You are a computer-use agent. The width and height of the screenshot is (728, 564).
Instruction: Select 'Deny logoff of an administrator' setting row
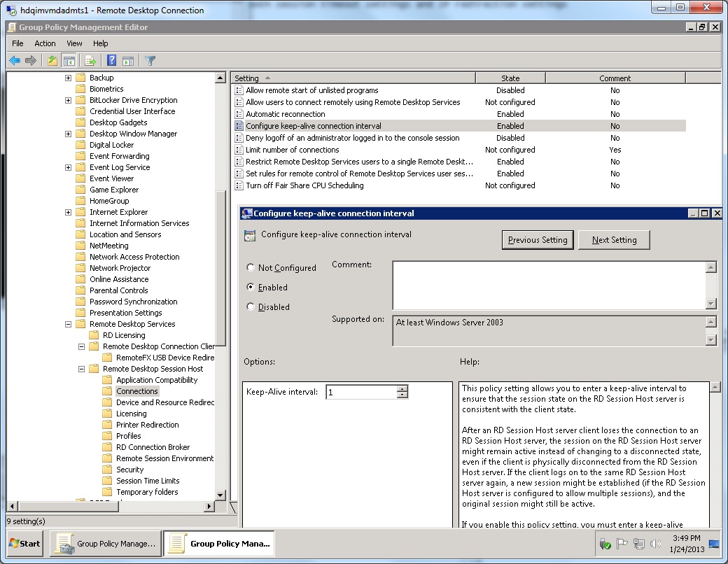(x=458, y=138)
